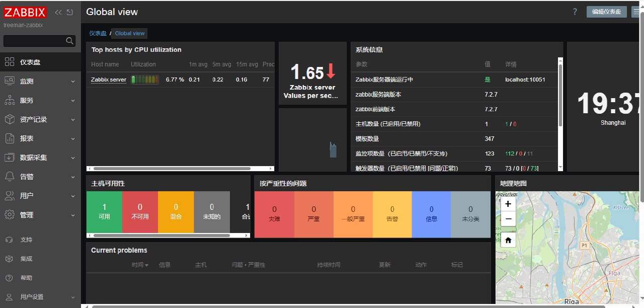Viewport: 644px width, 308px height.
Task: Select the 数据采集 label in the sidebar
Action: [33, 158]
